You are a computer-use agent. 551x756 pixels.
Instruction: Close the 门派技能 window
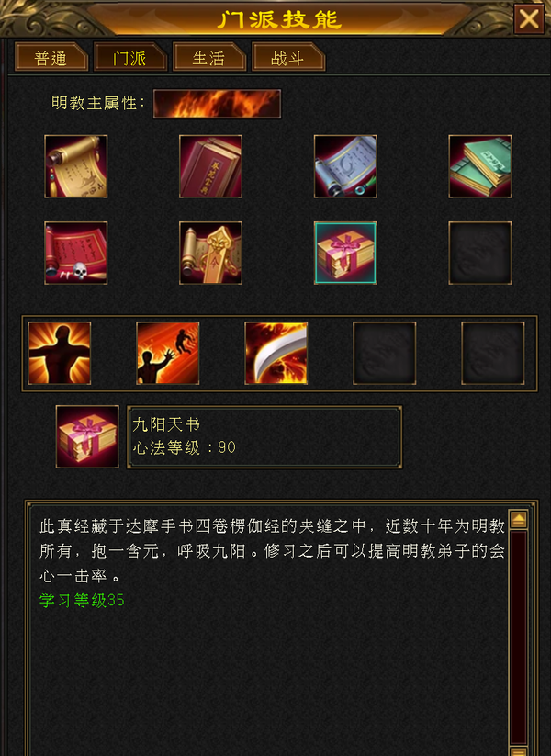[529, 18]
